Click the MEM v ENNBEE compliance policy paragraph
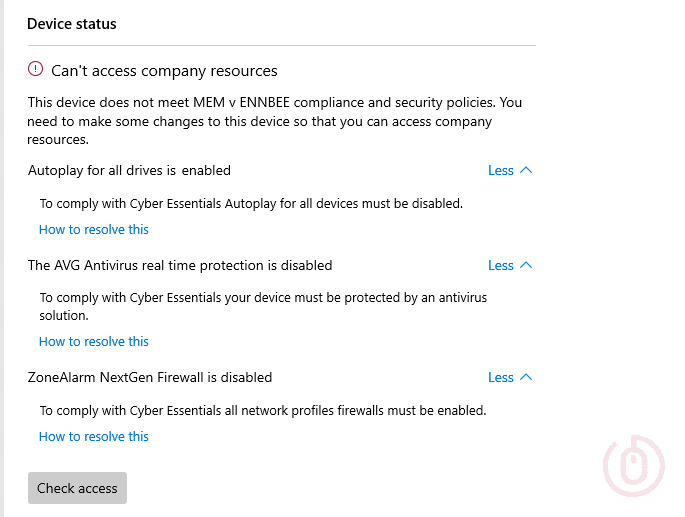The height and width of the screenshot is (517, 685). click(274, 121)
